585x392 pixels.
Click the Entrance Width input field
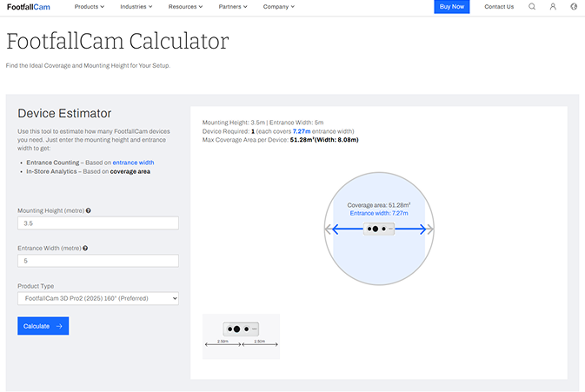pyautogui.click(x=98, y=261)
